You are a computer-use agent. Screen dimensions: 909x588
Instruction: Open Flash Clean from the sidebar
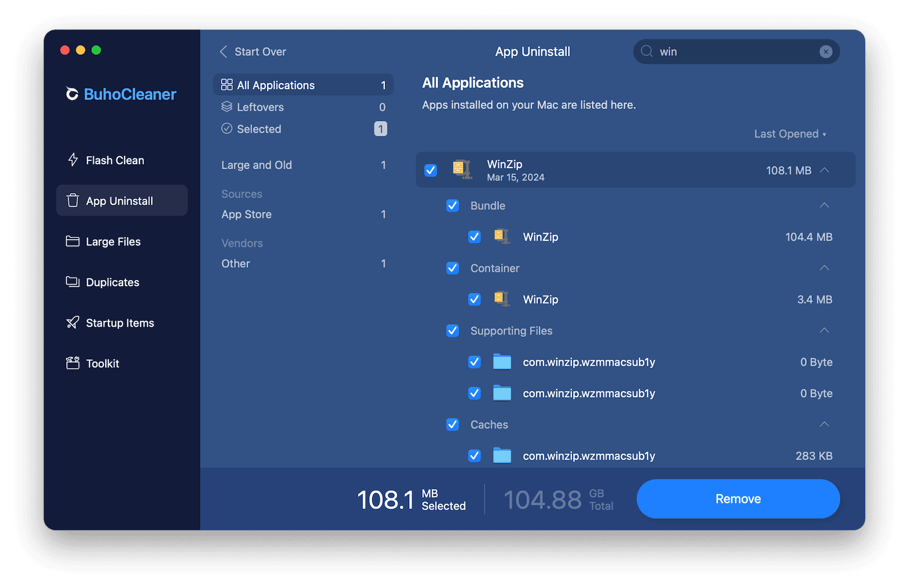(x=122, y=160)
